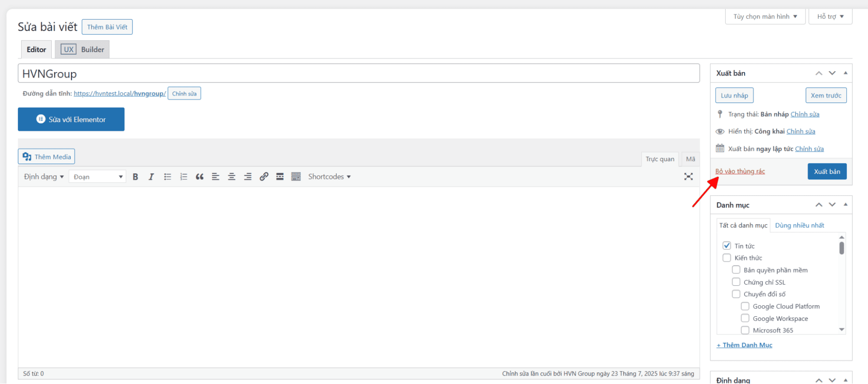The width and height of the screenshot is (868, 384).
Task: Toggle bold formatting in editor toolbar
Action: [135, 177]
